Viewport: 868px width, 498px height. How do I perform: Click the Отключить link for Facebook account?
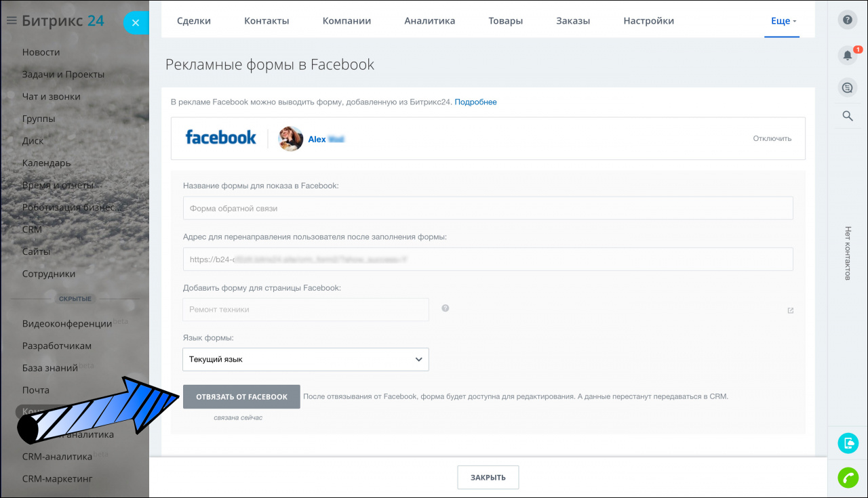coord(772,138)
